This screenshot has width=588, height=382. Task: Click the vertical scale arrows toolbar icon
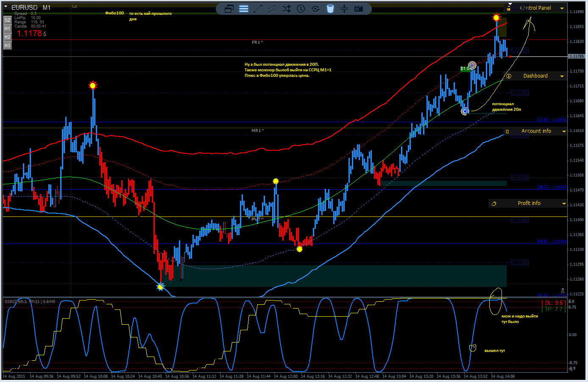pyautogui.click(x=344, y=8)
